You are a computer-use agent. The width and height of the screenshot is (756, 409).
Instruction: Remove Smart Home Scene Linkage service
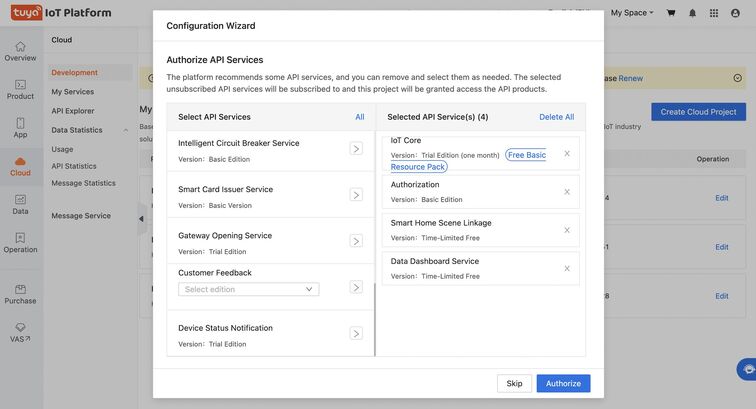pyautogui.click(x=567, y=230)
